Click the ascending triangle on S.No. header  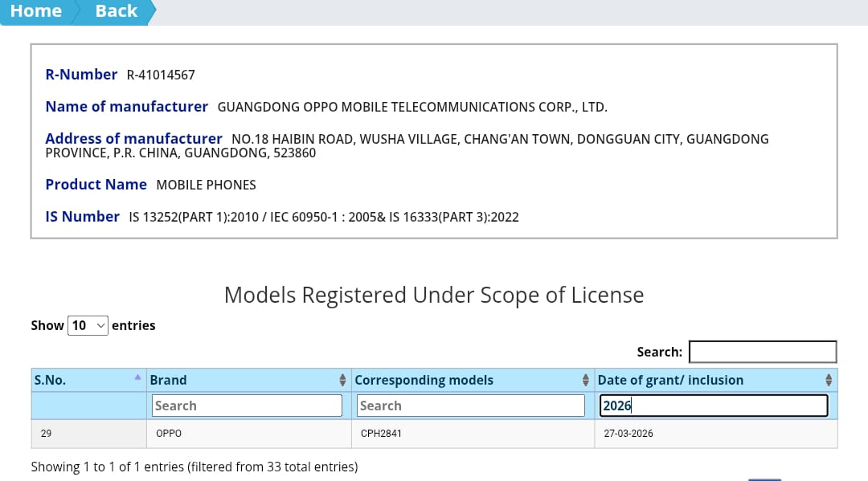coord(137,375)
